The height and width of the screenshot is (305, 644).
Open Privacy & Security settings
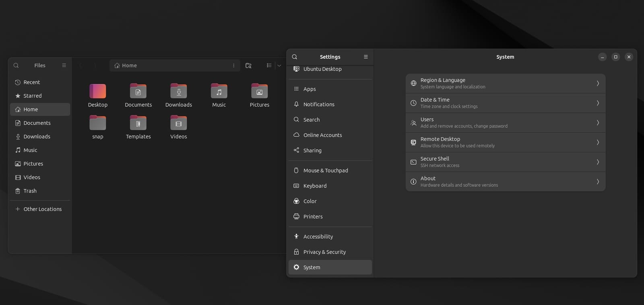[330, 252]
